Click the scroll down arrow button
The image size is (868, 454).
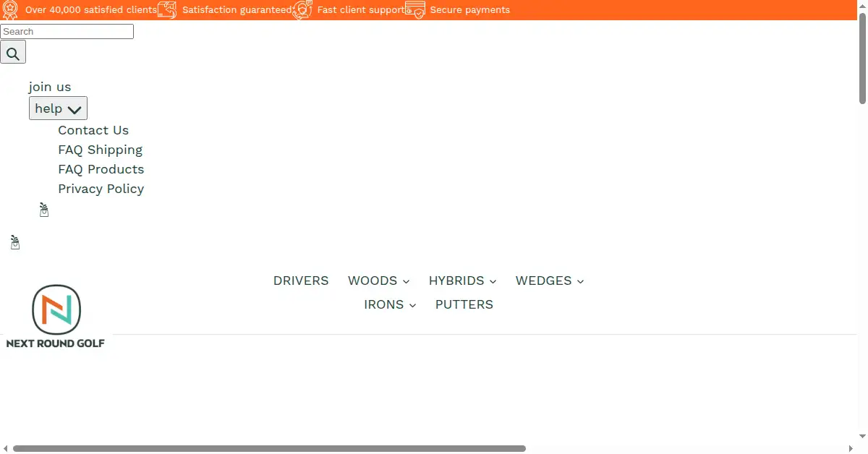coord(862,437)
